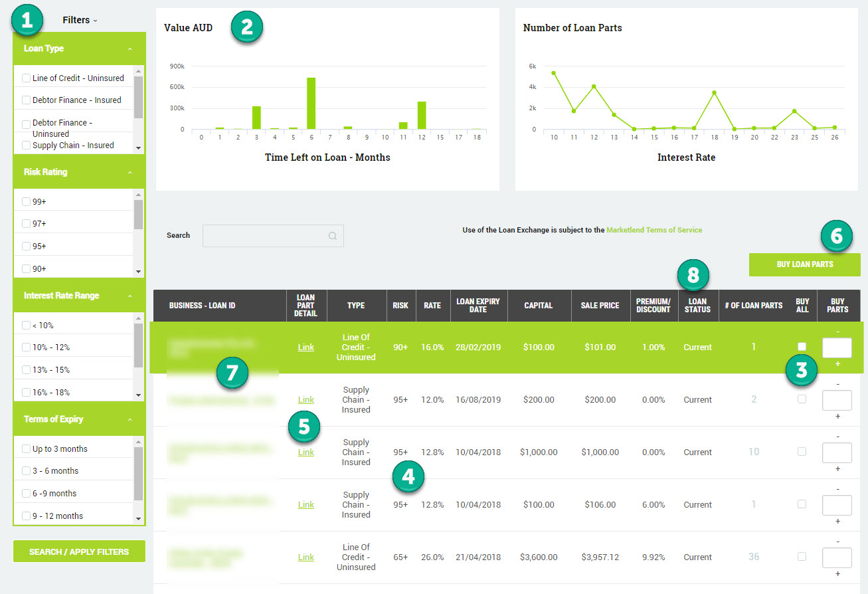Open Link for the $106.00 sale price loan
868x594 pixels.
tap(306, 505)
